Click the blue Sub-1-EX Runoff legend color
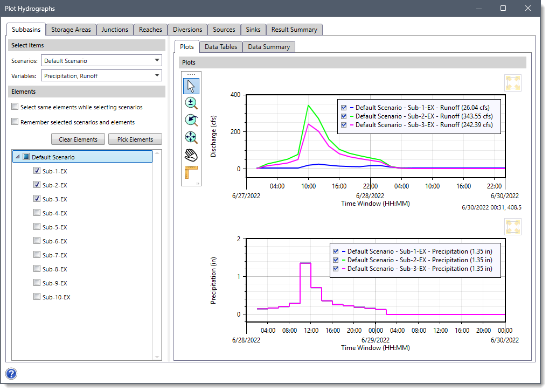The image size is (549, 392). pyautogui.click(x=351, y=108)
